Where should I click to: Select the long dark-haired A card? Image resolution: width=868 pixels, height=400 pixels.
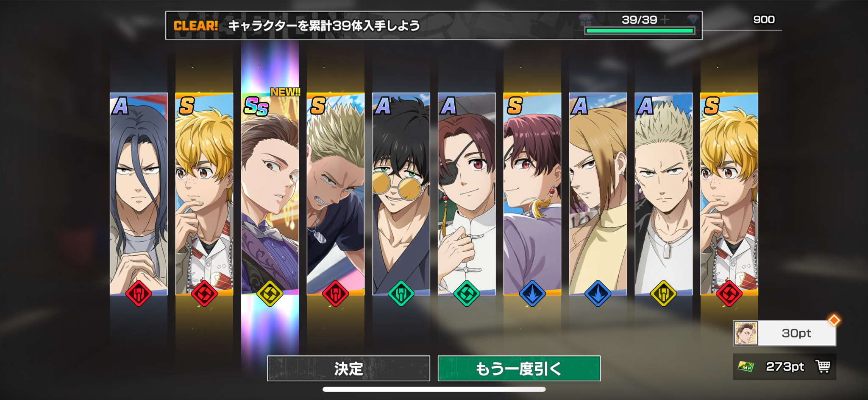(x=139, y=193)
